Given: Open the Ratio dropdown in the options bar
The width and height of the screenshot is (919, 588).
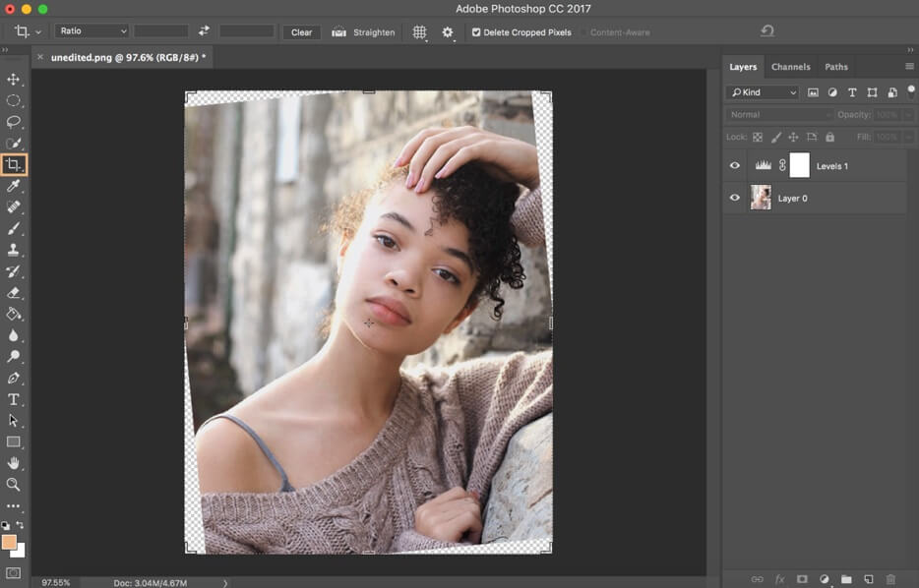Looking at the screenshot, I should tap(91, 30).
